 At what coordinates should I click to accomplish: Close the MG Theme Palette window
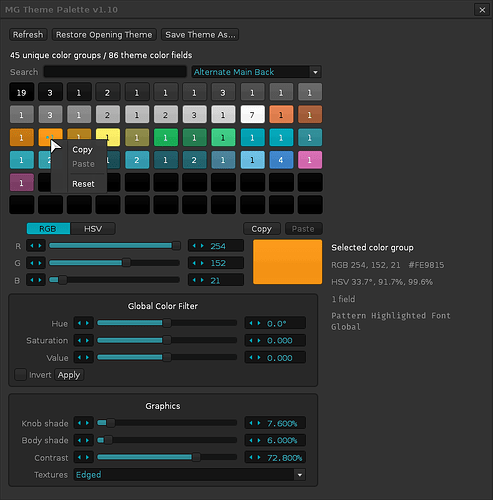pyautogui.click(x=482, y=10)
